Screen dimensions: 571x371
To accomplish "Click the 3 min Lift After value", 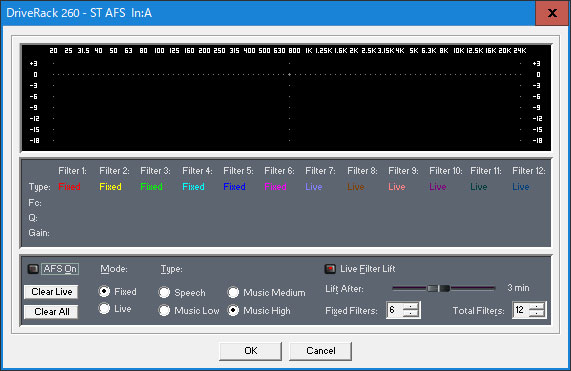I will 519,288.
